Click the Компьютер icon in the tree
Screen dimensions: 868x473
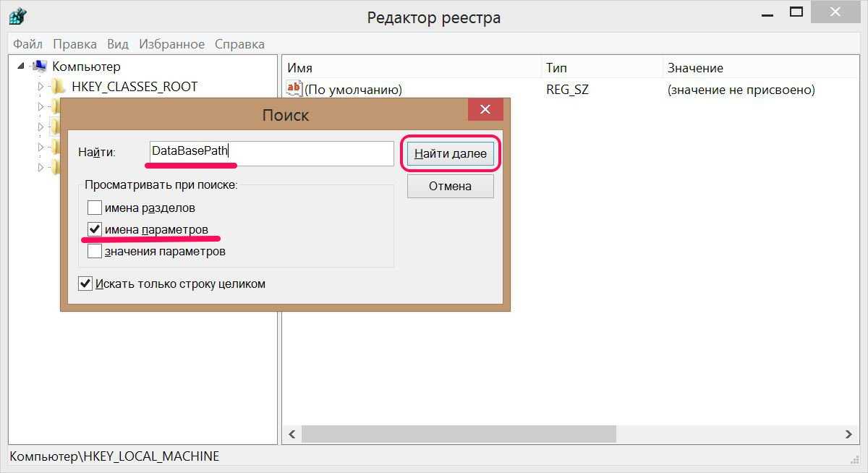[41, 67]
